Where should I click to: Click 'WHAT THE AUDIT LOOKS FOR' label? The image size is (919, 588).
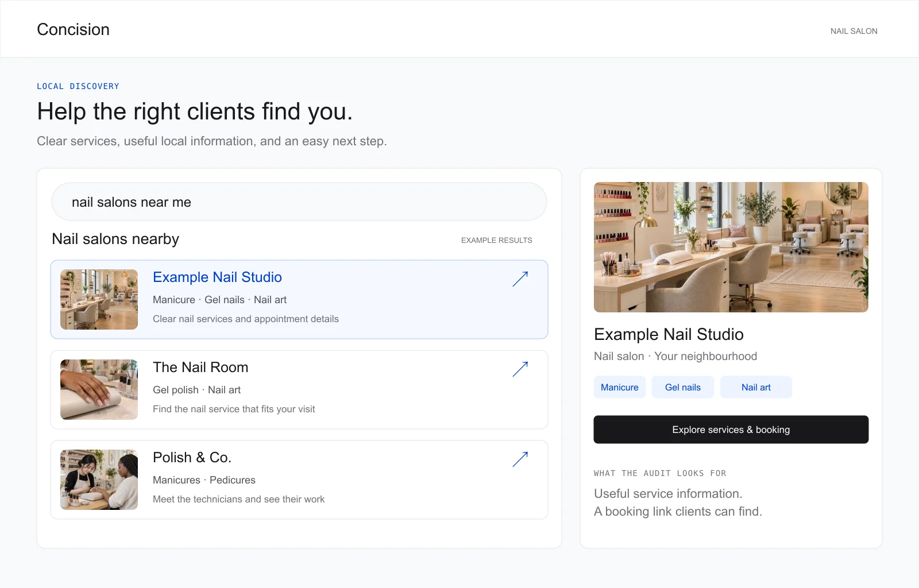(x=660, y=473)
